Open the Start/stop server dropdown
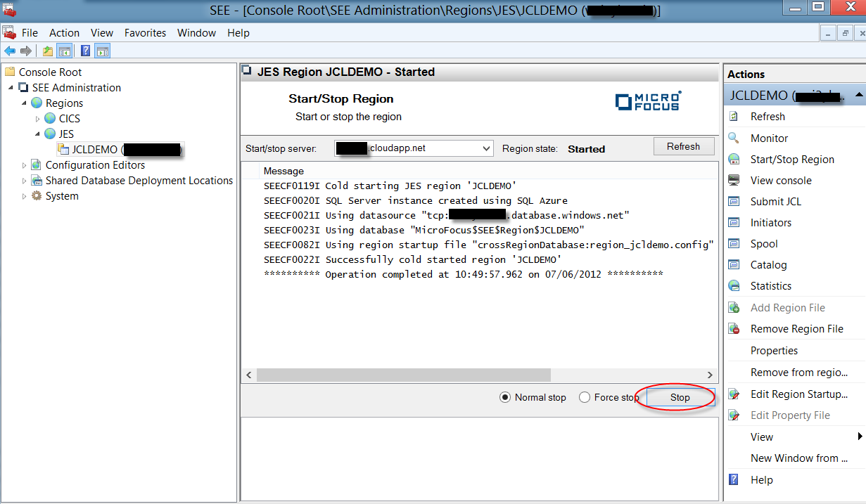This screenshot has height=504, width=866. pyautogui.click(x=487, y=148)
